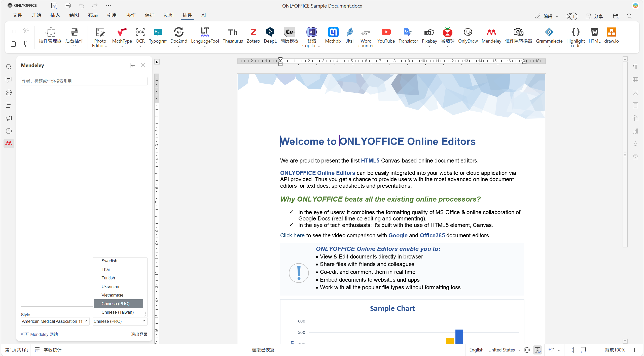Click the Mendeley plugin in the ribbon
This screenshot has width=644, height=356.
[491, 35]
